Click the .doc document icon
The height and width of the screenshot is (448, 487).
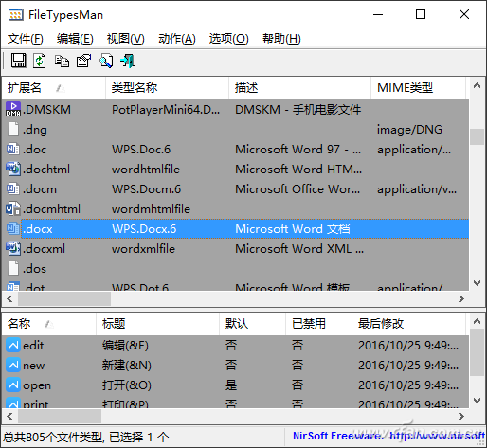point(13,149)
